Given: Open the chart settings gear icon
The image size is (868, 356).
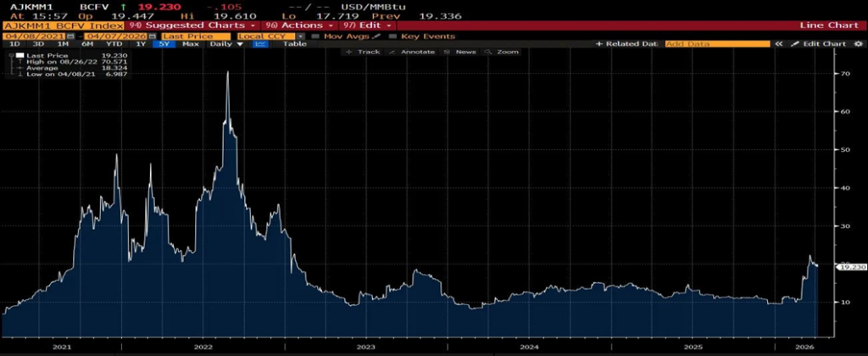Looking at the screenshot, I should [858, 43].
